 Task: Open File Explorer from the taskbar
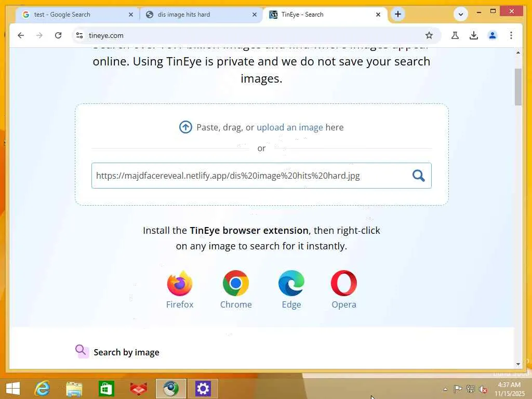(74, 389)
